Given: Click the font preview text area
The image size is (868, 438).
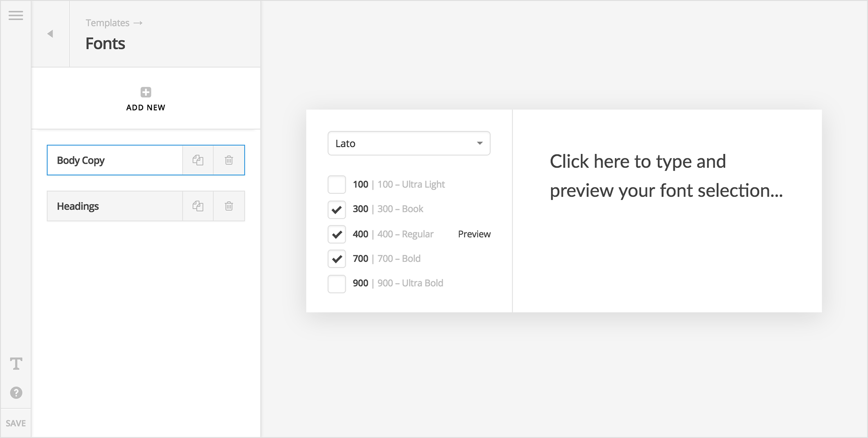Looking at the screenshot, I should point(666,176).
